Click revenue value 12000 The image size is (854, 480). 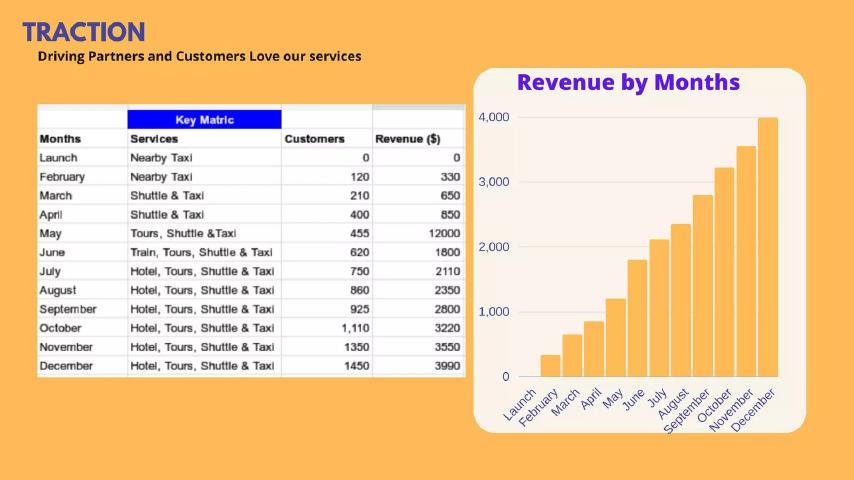click(444, 234)
